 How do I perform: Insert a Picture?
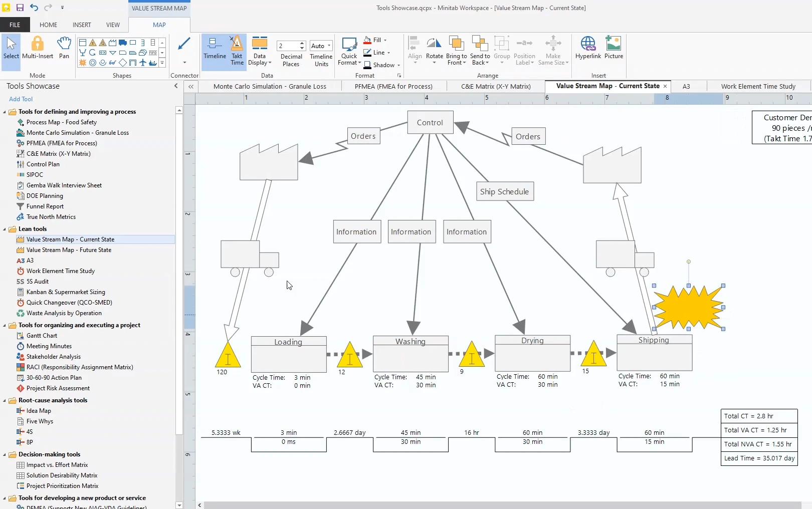(614, 48)
